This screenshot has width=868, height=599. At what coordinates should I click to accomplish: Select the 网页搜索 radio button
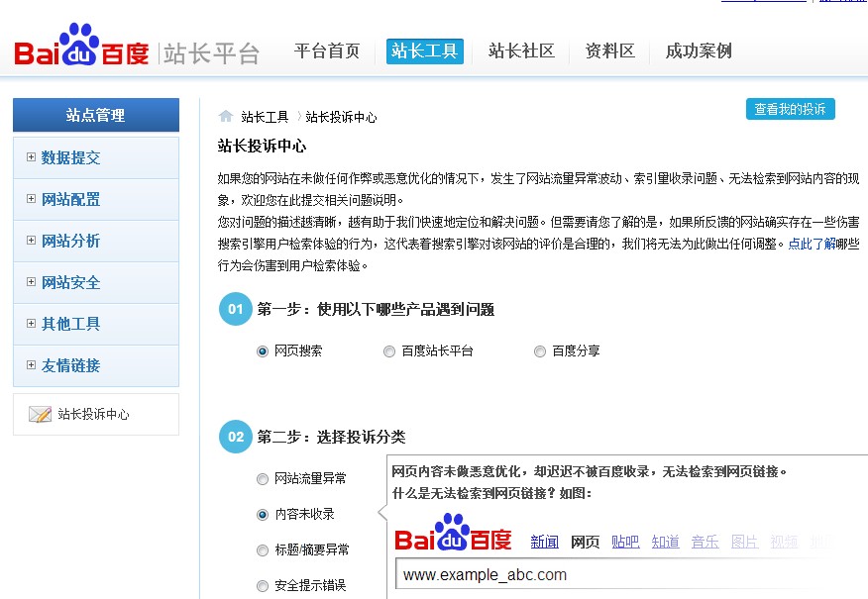click(x=263, y=351)
